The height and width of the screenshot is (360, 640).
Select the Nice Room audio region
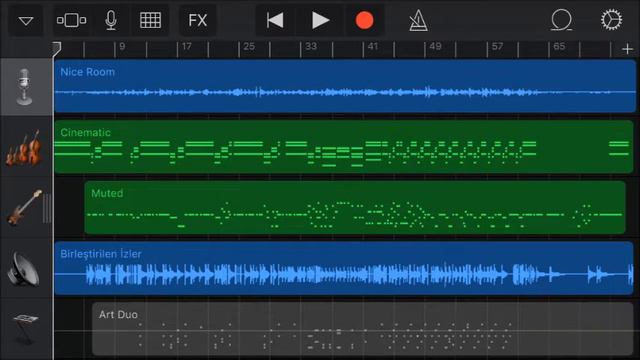point(345,86)
